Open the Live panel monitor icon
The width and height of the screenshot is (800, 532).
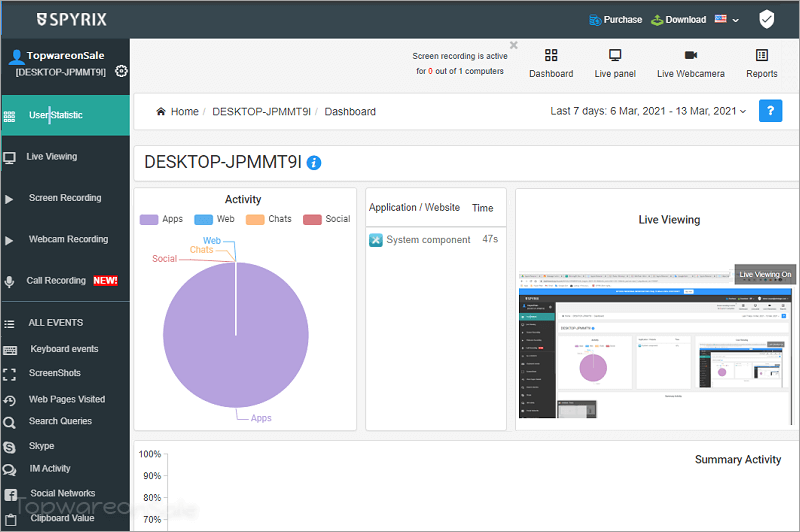pos(615,55)
